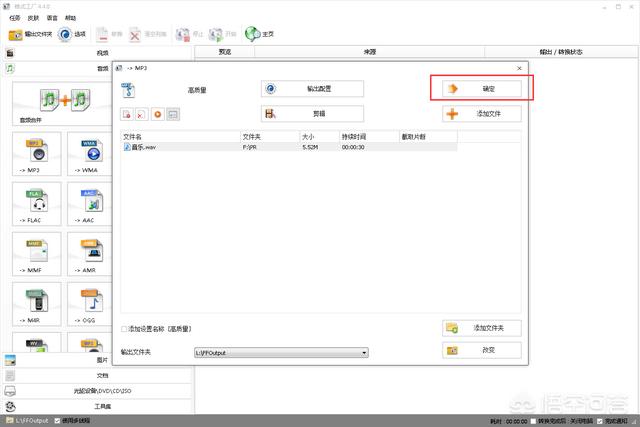Toggle the 完成通知 checkbox
Viewport: 640px width, 427px height.
[x=600, y=421]
